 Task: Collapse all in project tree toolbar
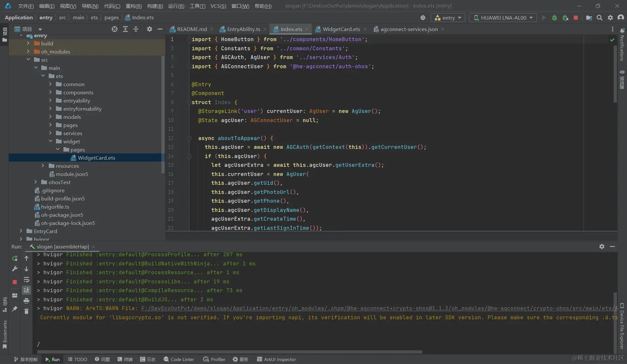pos(136,29)
